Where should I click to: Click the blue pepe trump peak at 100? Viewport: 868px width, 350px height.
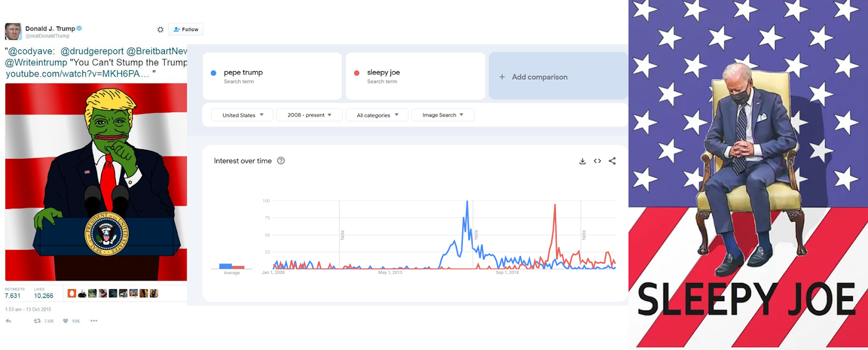tap(467, 202)
